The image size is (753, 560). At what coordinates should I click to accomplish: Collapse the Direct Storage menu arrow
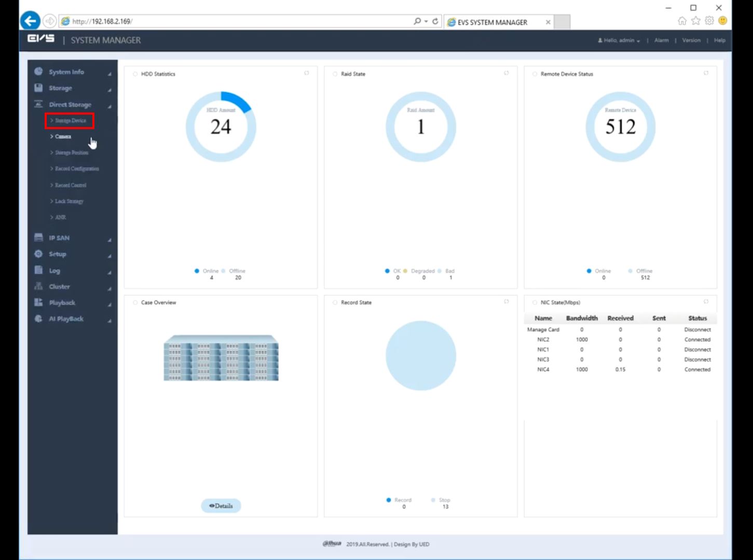109,106
